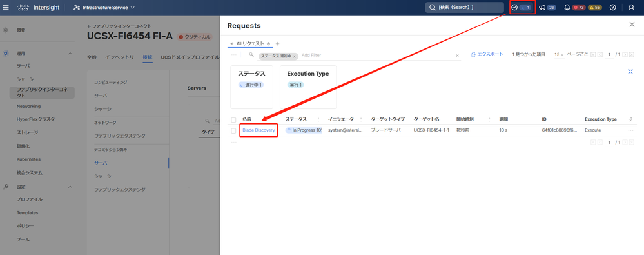Click the エクスポート export button
This screenshot has width=644, height=255.
[x=487, y=54]
